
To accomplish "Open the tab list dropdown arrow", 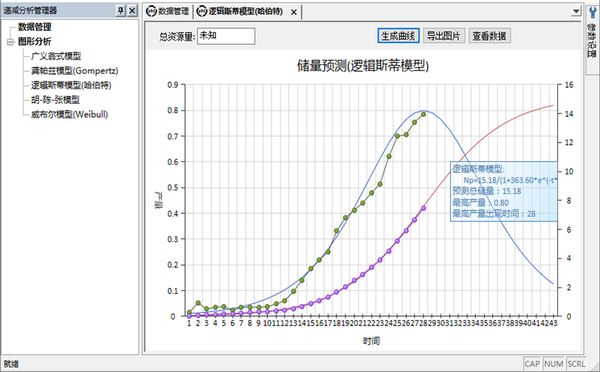I will click(x=576, y=11).
